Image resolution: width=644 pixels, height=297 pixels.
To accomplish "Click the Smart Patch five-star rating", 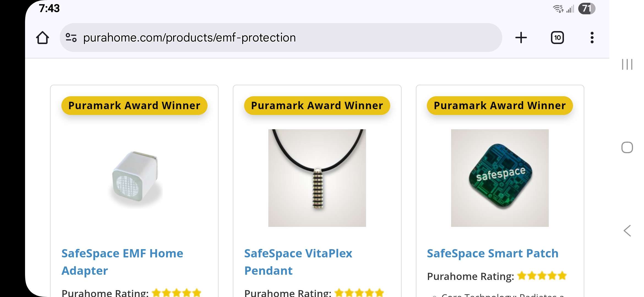I will point(542,276).
